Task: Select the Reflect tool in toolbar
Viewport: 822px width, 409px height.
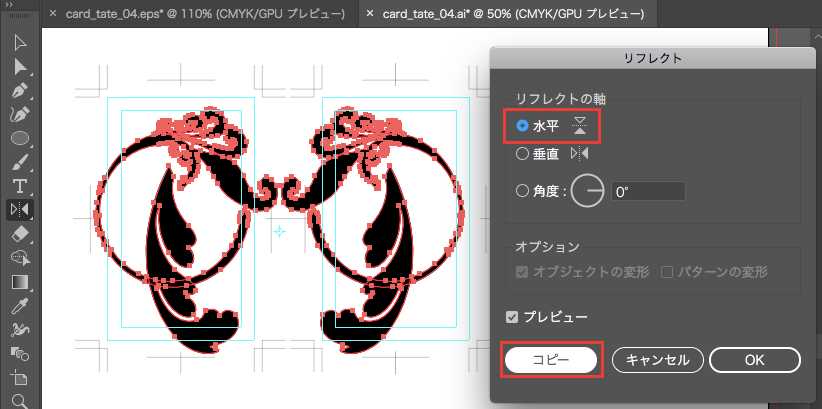Action: coord(19,210)
